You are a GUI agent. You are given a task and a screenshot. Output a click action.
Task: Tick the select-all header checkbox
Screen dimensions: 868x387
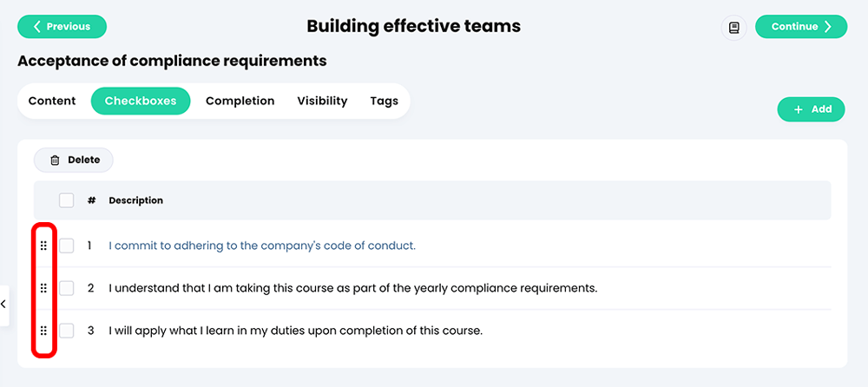click(67, 200)
